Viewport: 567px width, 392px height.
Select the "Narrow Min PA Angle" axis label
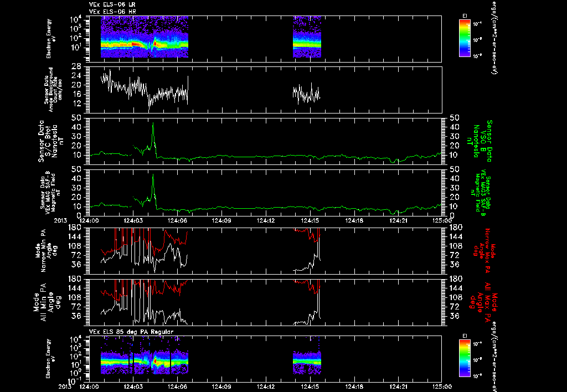pyautogui.click(x=46, y=251)
